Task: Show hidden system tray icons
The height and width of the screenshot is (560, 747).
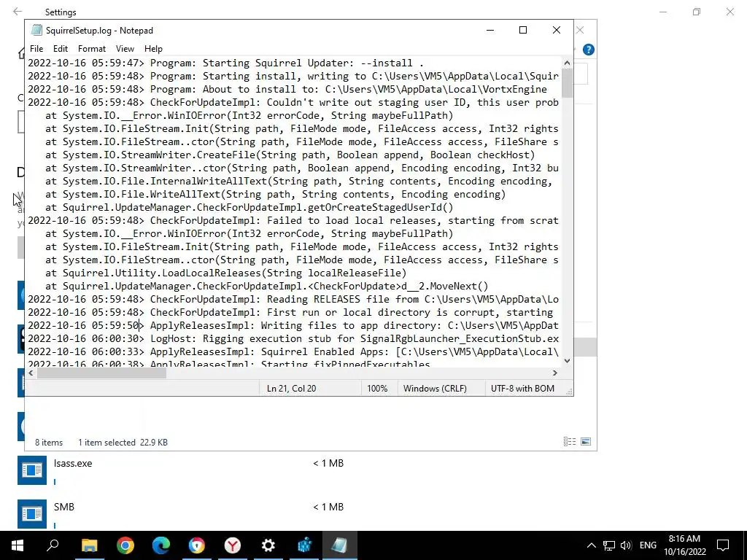Action: coord(591,545)
